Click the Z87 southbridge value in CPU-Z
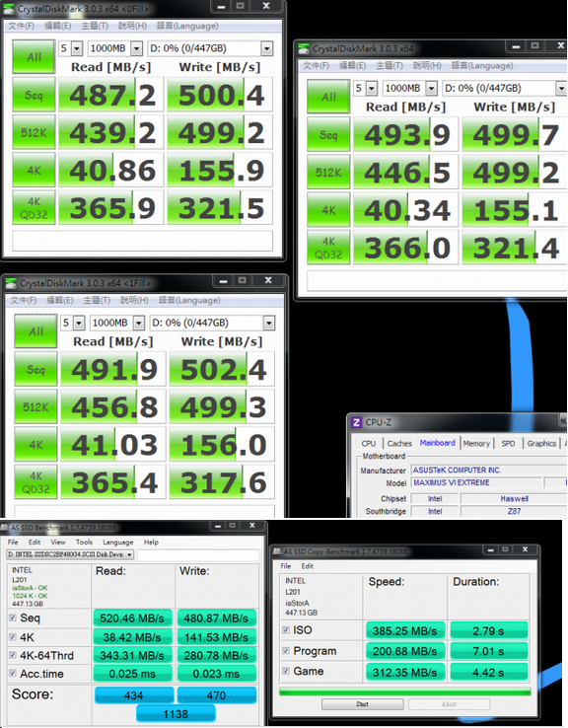 tap(514, 511)
